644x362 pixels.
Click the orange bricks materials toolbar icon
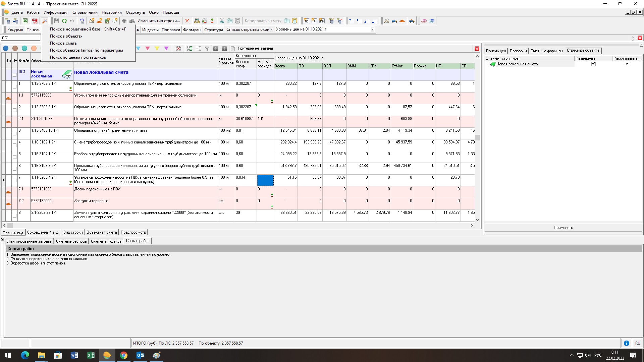click(x=402, y=21)
